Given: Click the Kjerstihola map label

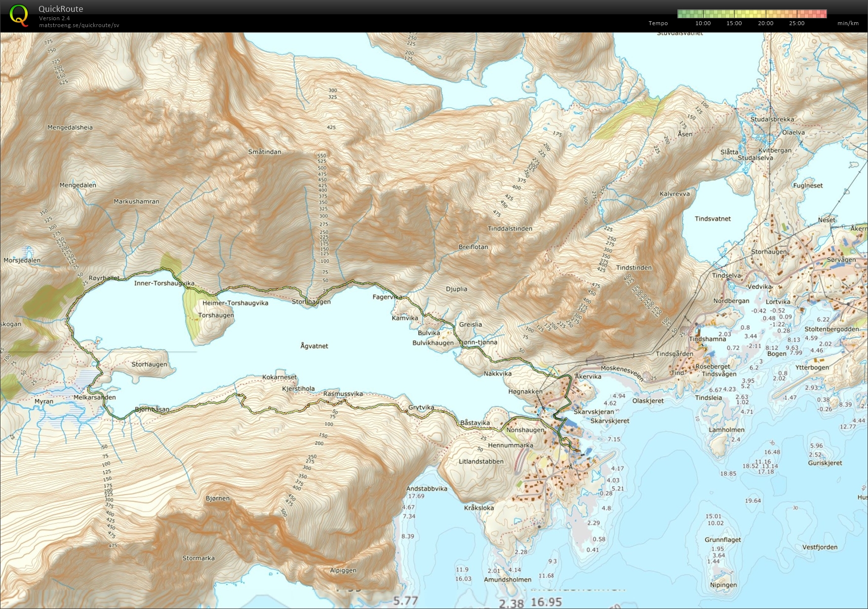Looking at the screenshot, I should [x=298, y=389].
